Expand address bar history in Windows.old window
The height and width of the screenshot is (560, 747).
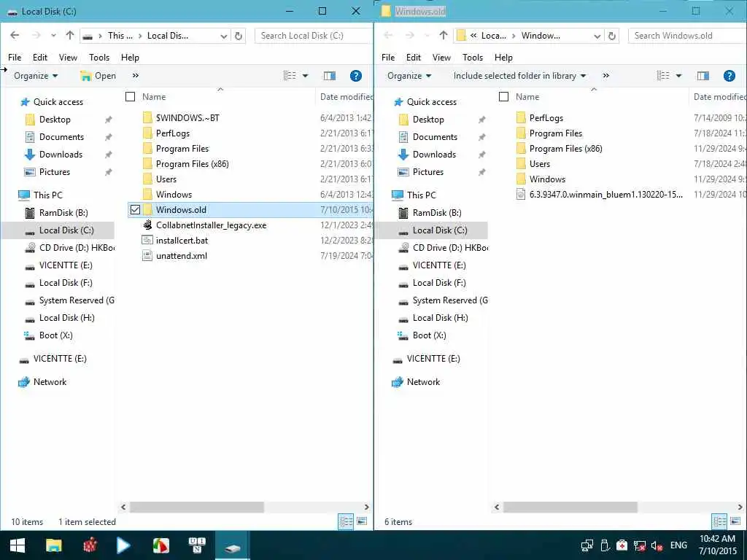pos(597,36)
